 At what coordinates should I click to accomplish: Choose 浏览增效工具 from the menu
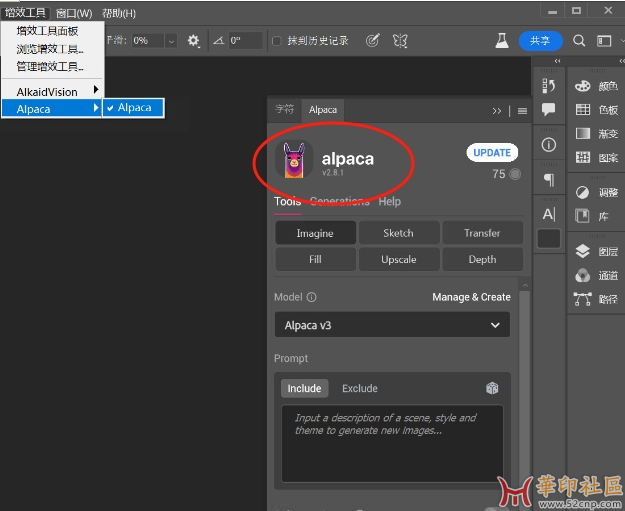[52, 49]
